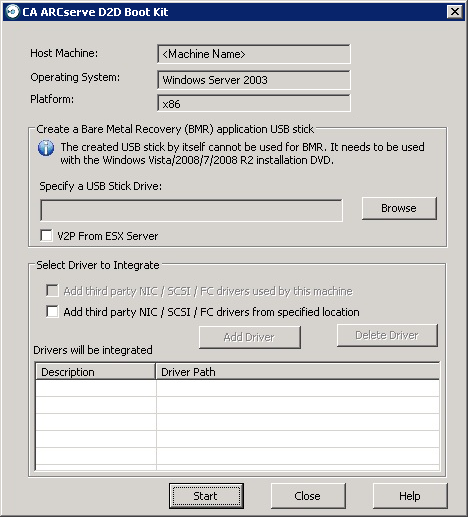Click 'Select Driver to Integrate' group title
The image size is (468, 517).
point(98,265)
